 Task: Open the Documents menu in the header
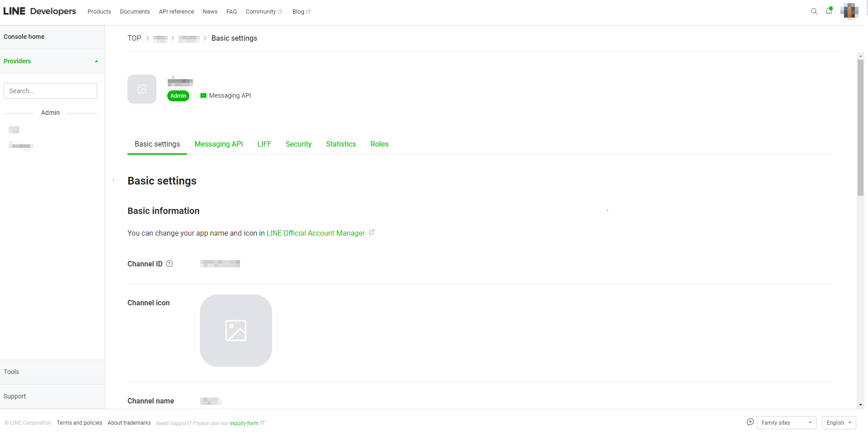pyautogui.click(x=134, y=11)
